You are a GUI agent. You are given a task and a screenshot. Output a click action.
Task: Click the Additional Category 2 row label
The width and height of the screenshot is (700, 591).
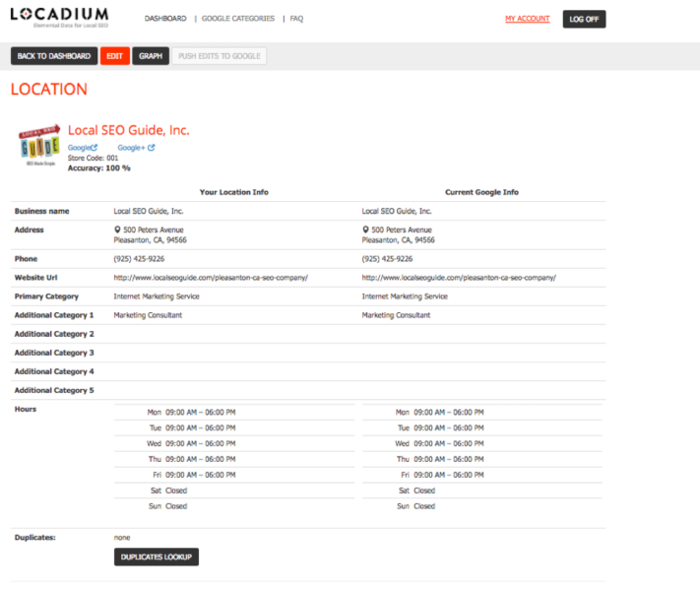[54, 334]
